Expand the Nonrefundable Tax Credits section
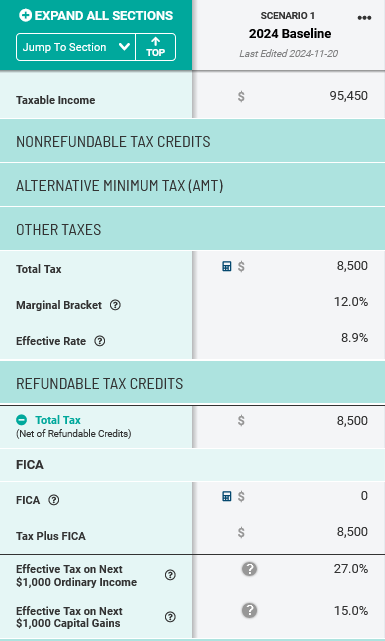This screenshot has width=385, height=641. click(x=192, y=141)
